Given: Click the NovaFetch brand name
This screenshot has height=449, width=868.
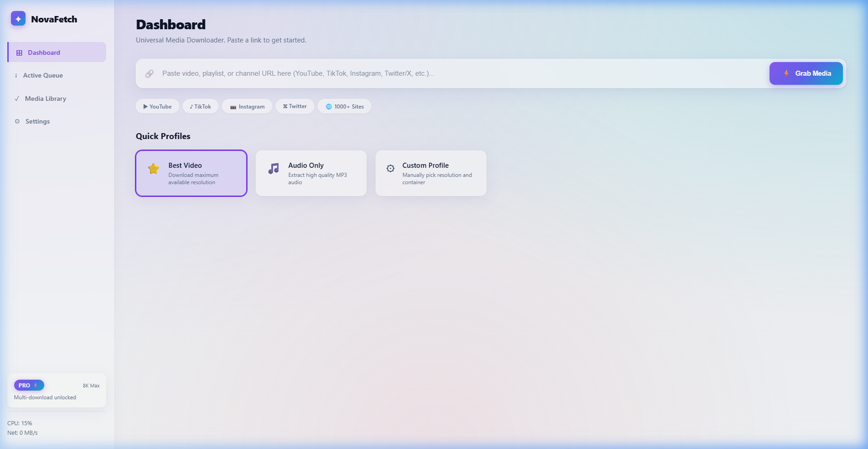Looking at the screenshot, I should (54, 19).
